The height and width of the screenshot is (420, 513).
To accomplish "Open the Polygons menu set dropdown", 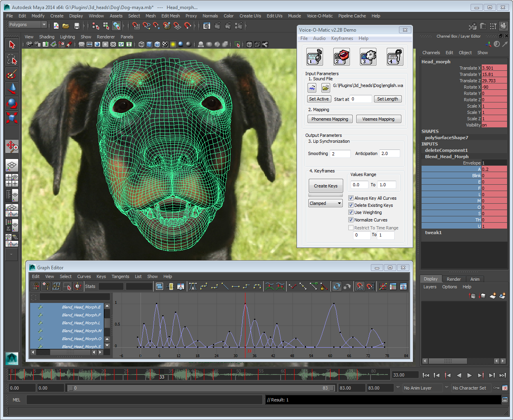I will coord(27,25).
